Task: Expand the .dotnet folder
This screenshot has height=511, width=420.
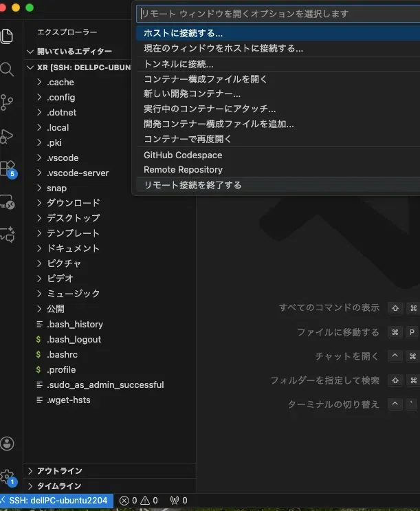Action: click(x=39, y=112)
